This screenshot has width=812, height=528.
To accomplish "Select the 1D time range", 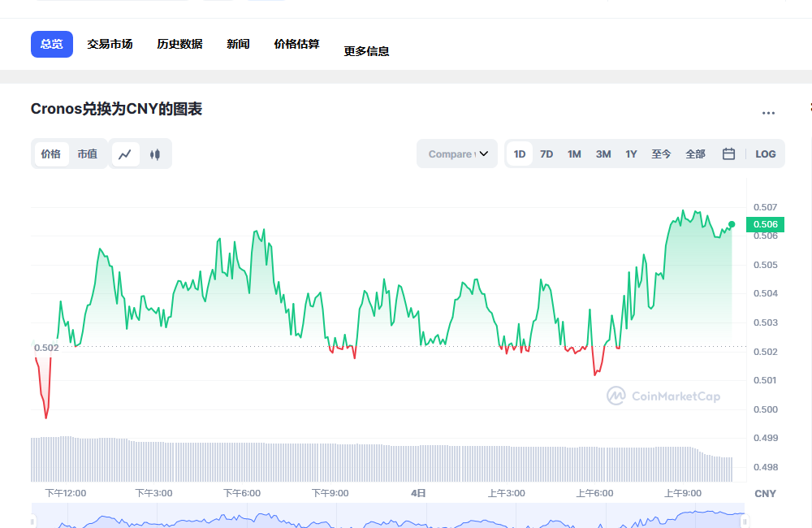I will point(520,154).
